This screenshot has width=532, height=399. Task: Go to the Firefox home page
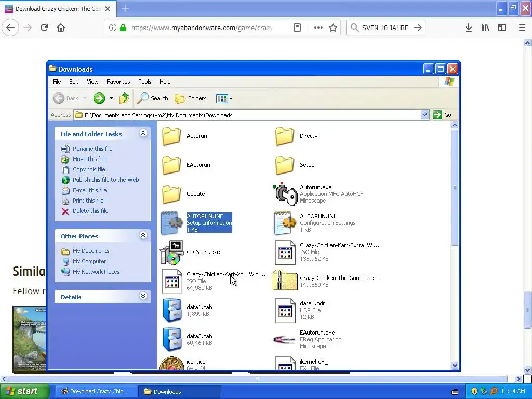(61, 28)
